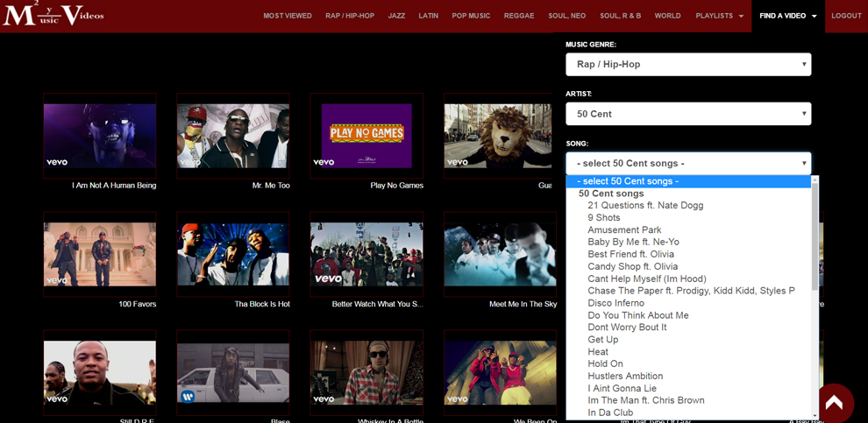
Task: Open the Reggae category
Action: 519,16
